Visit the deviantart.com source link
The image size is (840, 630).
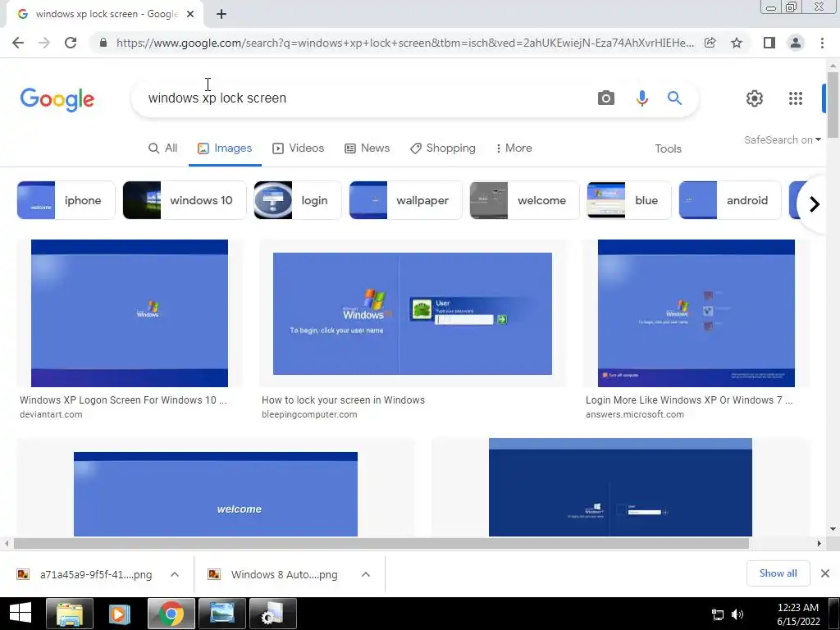pos(51,414)
